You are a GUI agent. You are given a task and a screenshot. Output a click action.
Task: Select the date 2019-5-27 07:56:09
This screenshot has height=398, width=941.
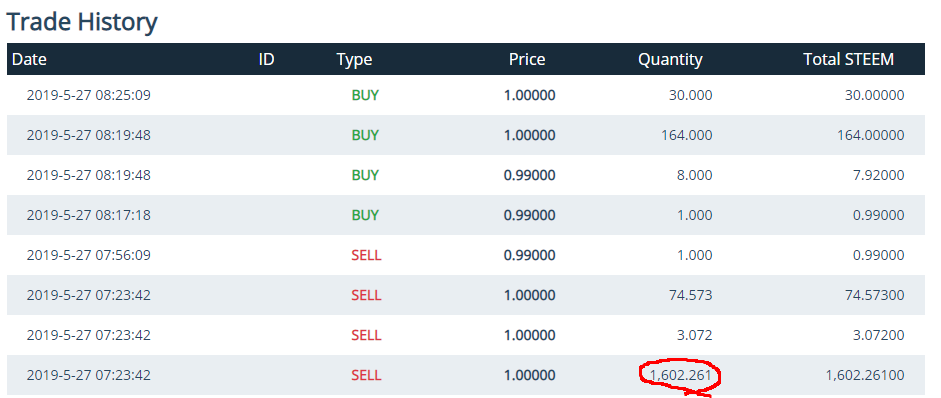(89, 255)
